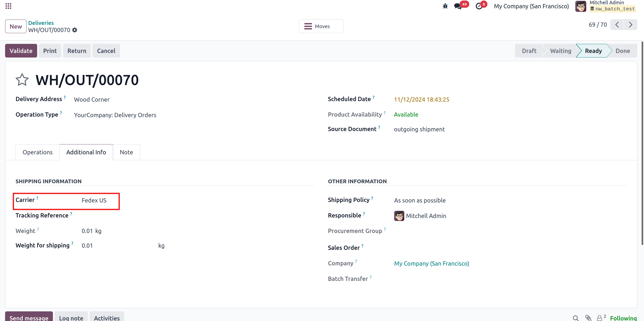Image resolution: width=644 pixels, height=321 pixels.
Task: Go to previous record arrow
Action: [x=617, y=25]
